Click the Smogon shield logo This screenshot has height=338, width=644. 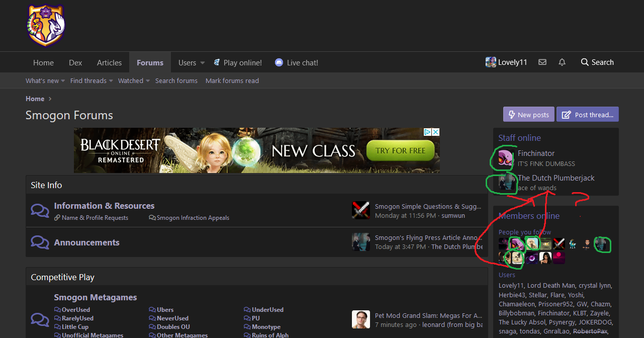(46, 25)
